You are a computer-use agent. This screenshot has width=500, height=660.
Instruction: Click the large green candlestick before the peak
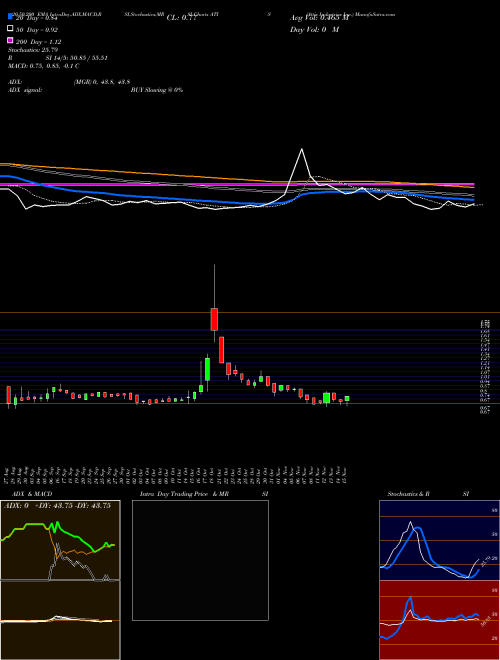207,369
